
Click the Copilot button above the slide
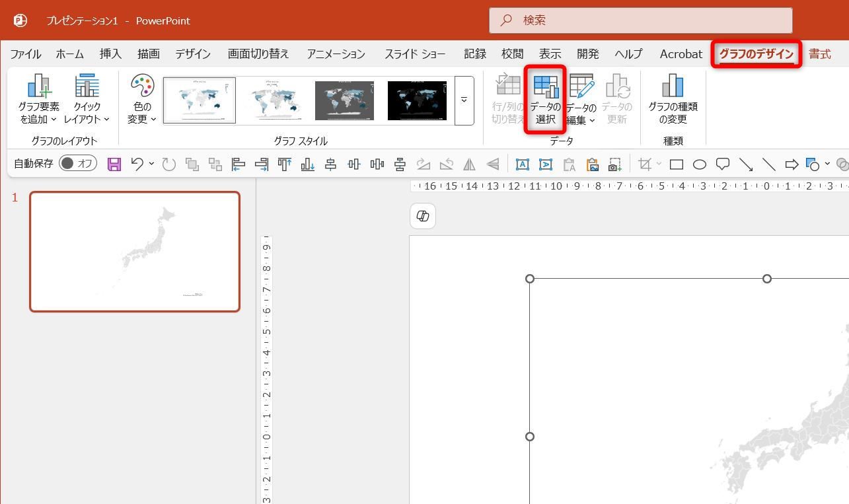pos(423,216)
